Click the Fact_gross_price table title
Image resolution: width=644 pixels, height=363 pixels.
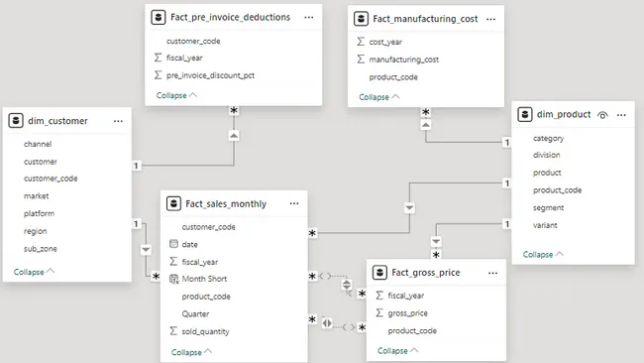click(426, 273)
